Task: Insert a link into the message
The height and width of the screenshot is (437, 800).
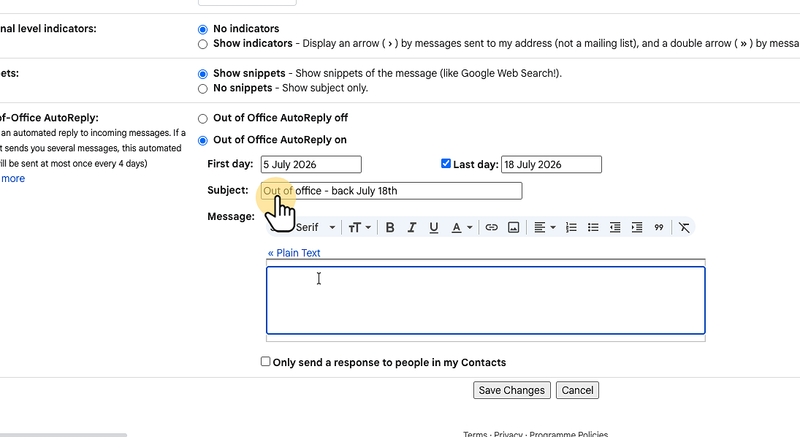Action: (491, 227)
